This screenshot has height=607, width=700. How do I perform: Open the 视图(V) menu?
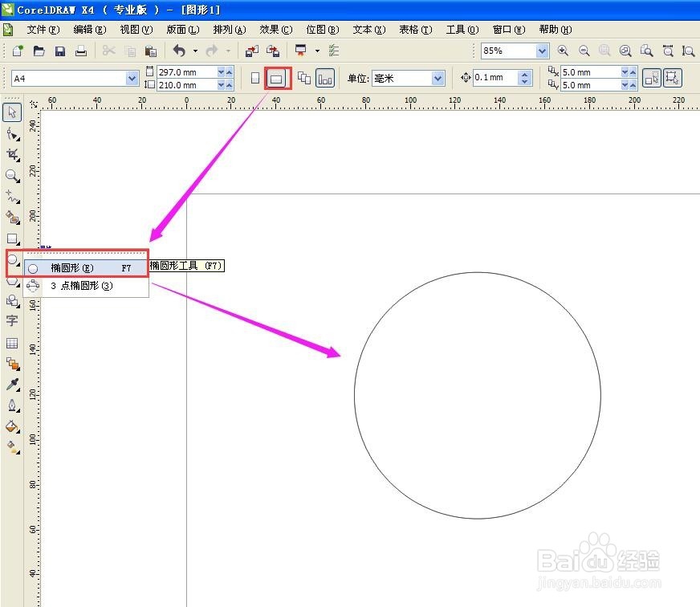click(x=136, y=30)
